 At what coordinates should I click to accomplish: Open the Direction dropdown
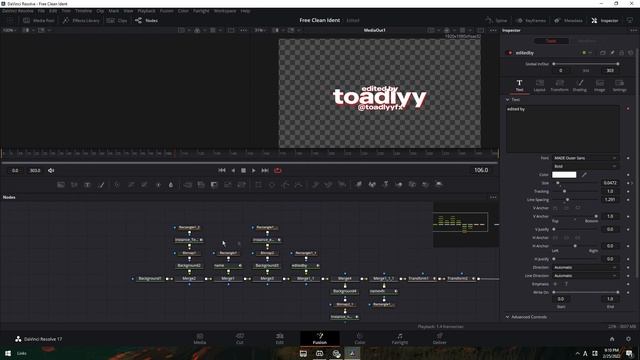click(585, 267)
